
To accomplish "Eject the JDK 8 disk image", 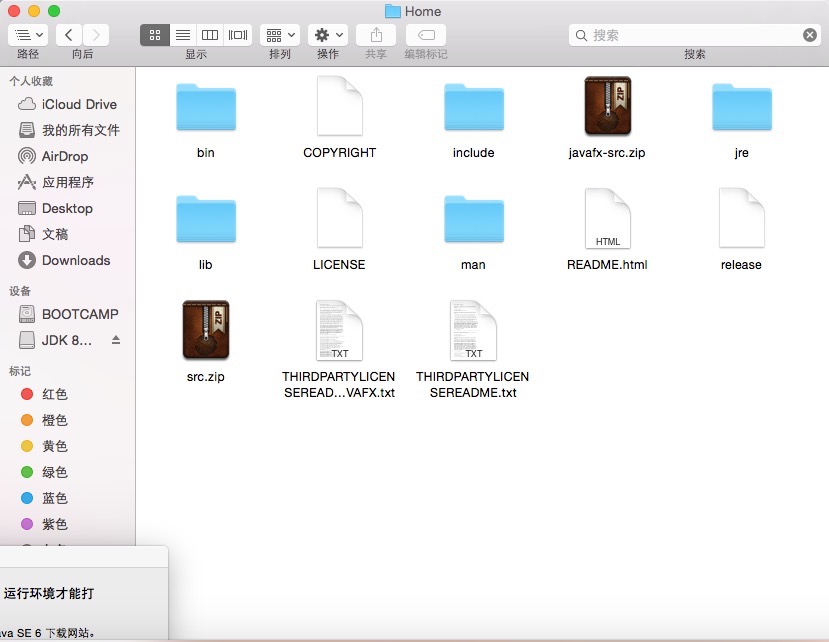I will pos(116,340).
